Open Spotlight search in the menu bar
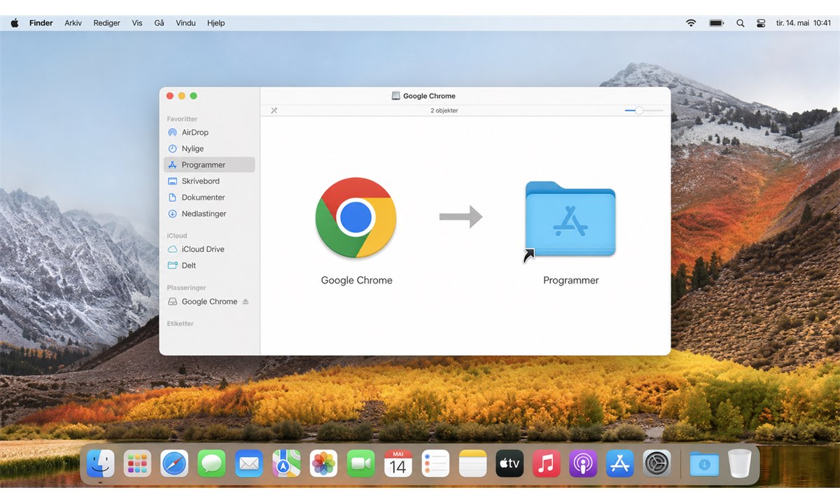Viewport: 840px width, 504px height. pos(741,23)
